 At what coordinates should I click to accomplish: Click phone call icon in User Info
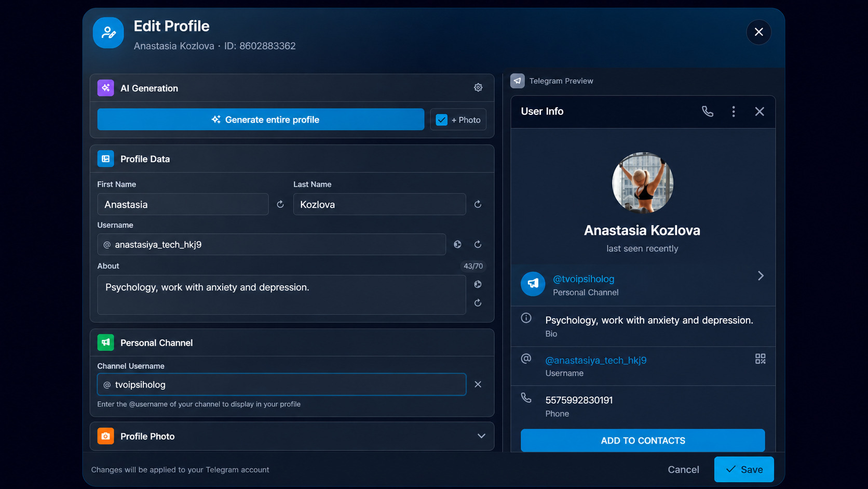pyautogui.click(x=708, y=111)
